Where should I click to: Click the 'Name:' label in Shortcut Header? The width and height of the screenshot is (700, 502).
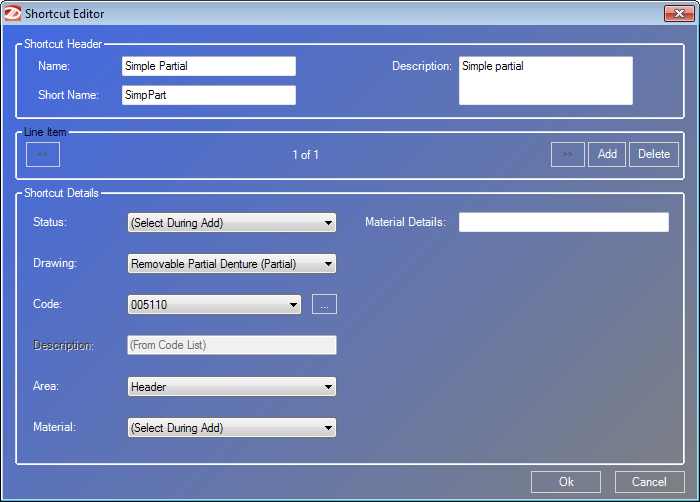pyautogui.click(x=54, y=66)
